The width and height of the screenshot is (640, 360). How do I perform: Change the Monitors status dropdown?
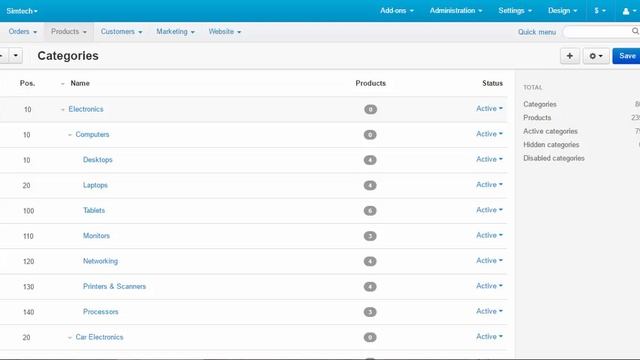pyautogui.click(x=489, y=235)
